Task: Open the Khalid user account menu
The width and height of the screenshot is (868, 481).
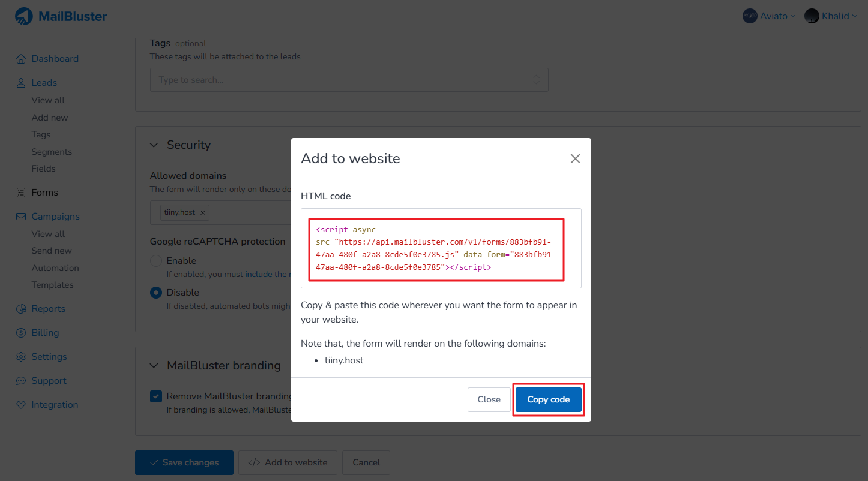Action: point(831,16)
